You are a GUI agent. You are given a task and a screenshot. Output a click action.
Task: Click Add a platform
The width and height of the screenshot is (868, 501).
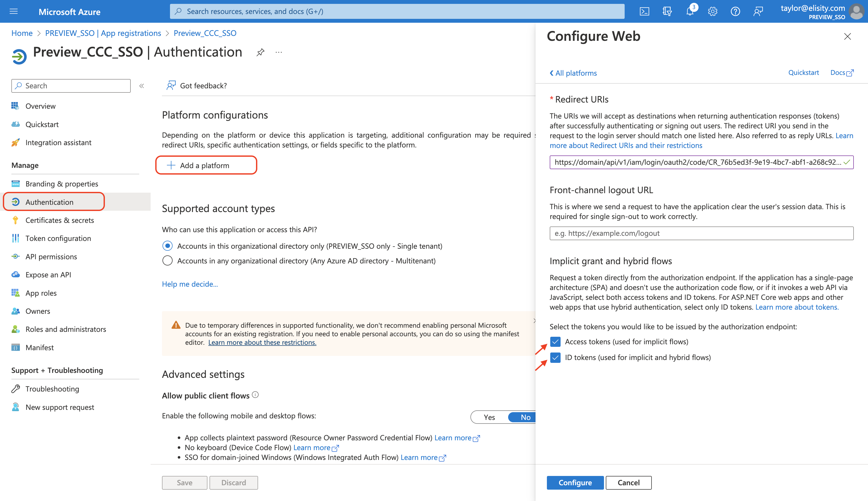[x=206, y=166]
